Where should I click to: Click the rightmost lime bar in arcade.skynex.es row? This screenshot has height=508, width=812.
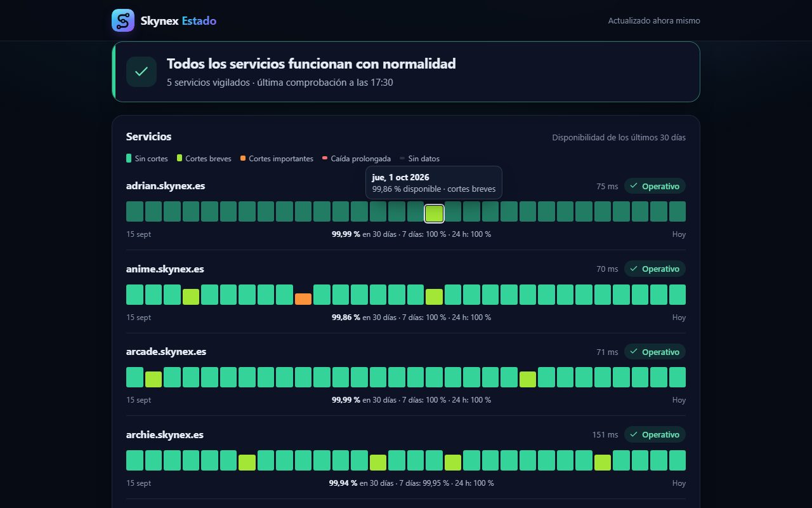(528, 379)
